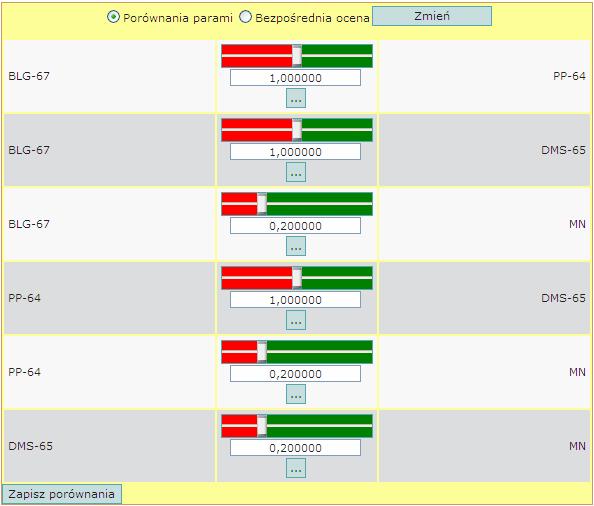Click slider handle in PP-64 vs DMS-65 row
The width and height of the screenshot is (594, 506).
tap(297, 278)
